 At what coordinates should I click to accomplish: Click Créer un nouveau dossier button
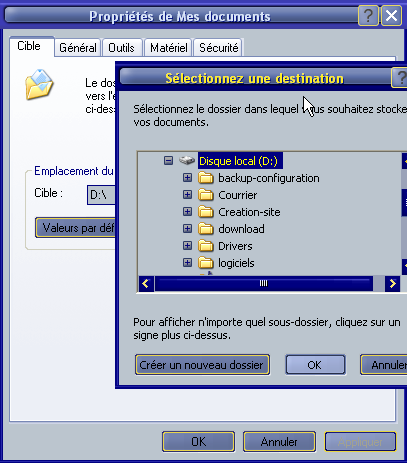(x=202, y=365)
